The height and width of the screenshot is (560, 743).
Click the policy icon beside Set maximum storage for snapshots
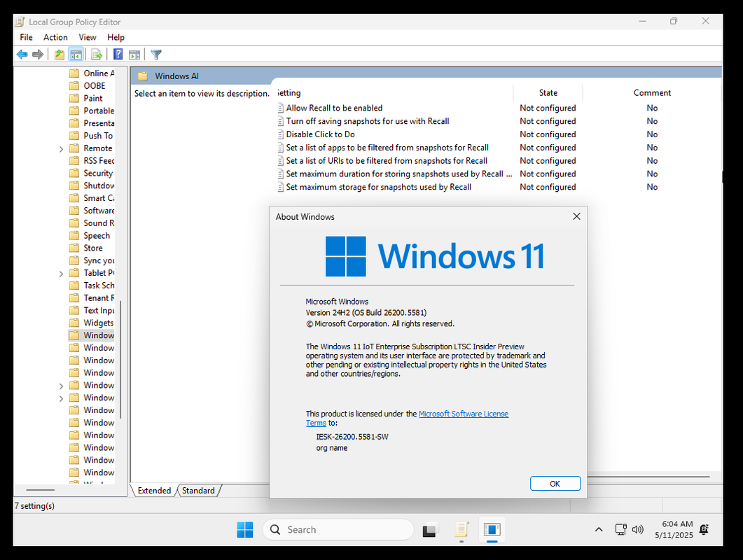click(281, 187)
